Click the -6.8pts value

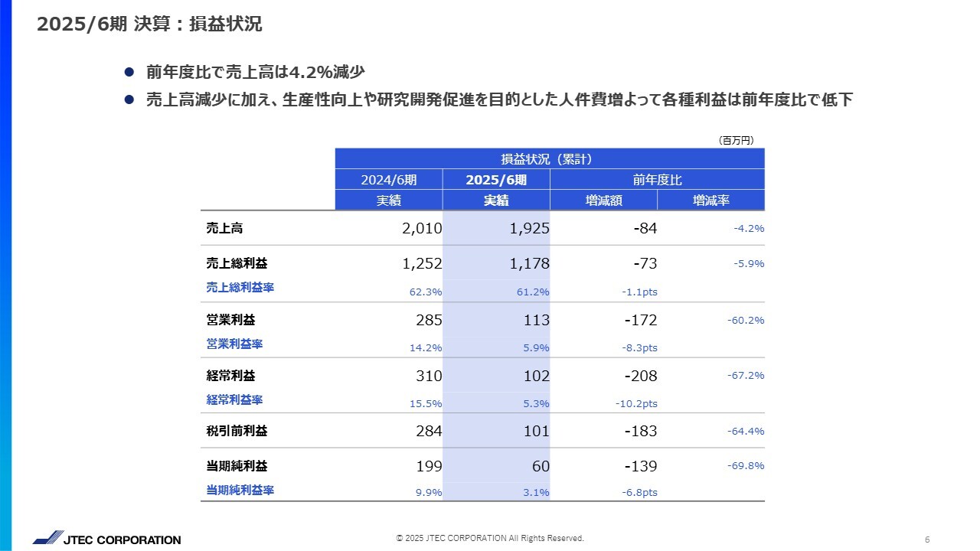[639, 493]
